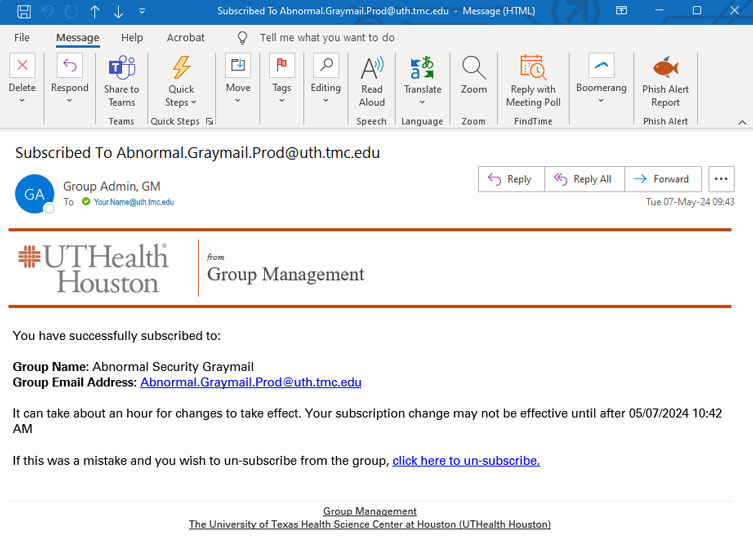Click the Delete X icon
The image size is (753, 542).
pos(22,65)
